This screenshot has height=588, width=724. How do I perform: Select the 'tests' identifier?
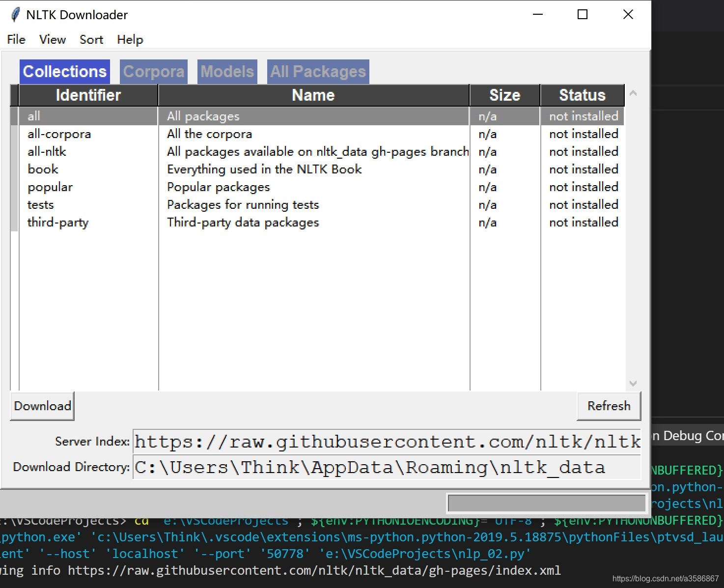tap(41, 205)
